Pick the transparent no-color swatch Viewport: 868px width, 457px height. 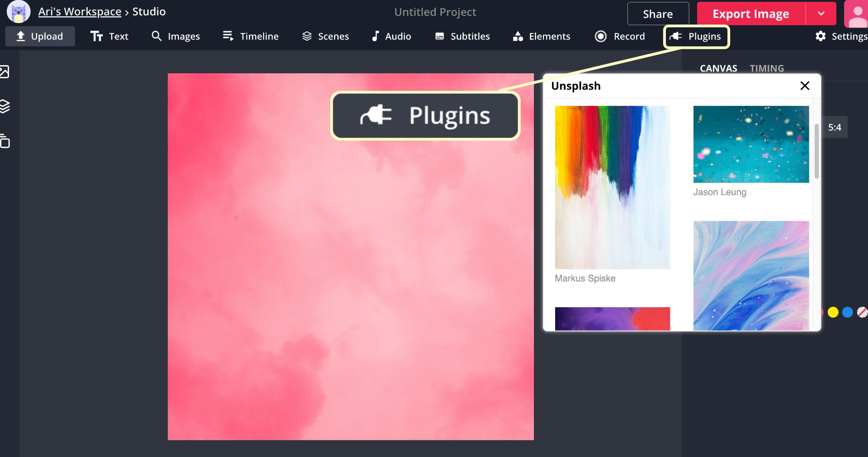862,312
